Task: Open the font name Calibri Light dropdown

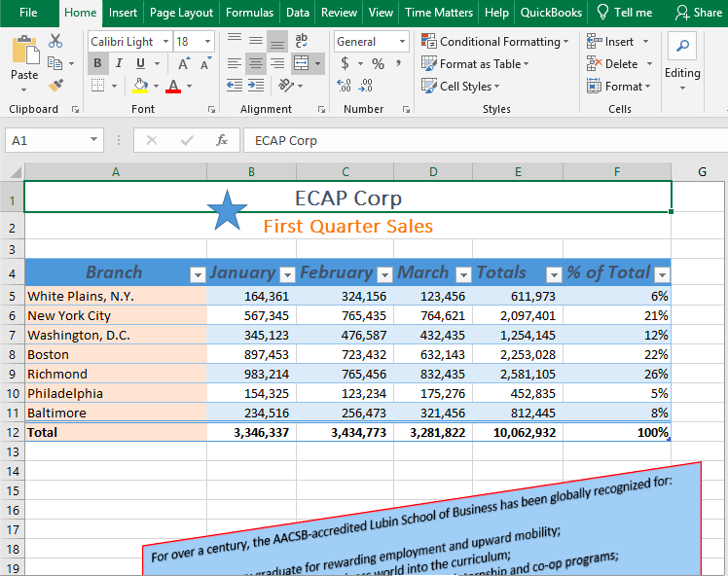Action: pyautogui.click(x=165, y=41)
